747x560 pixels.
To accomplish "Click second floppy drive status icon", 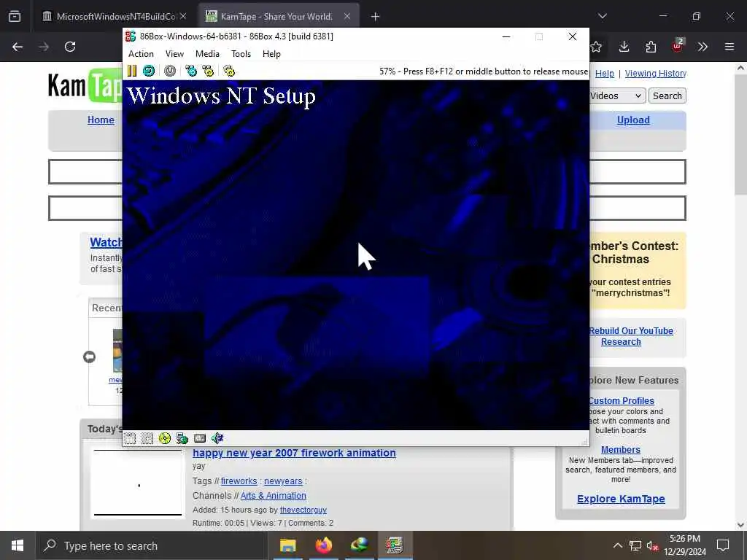I will 147,438.
